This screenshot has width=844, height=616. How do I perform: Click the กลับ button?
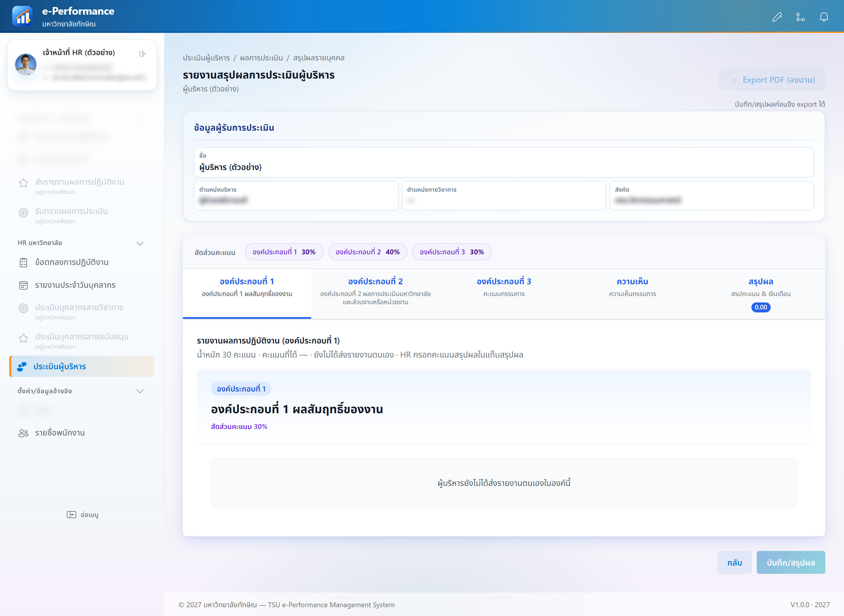[x=734, y=562]
